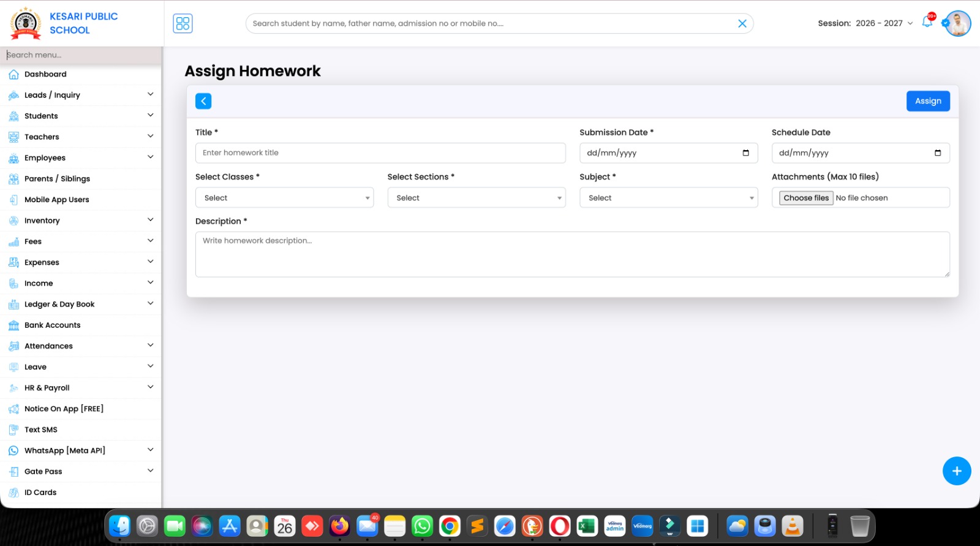Click the Mobile App Users sidebar icon
The width and height of the screenshot is (980, 546).
click(x=13, y=200)
